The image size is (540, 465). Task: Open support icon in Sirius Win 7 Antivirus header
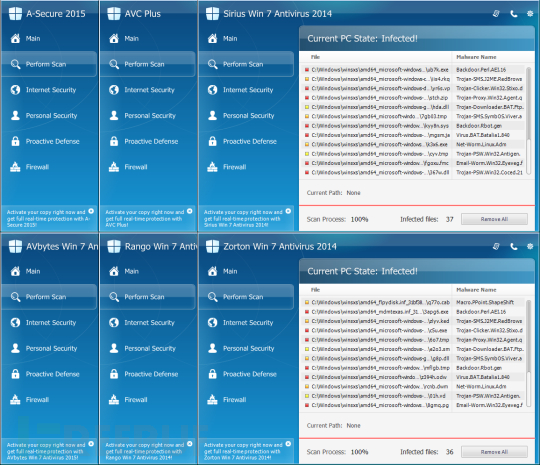pyautogui.click(x=496, y=14)
